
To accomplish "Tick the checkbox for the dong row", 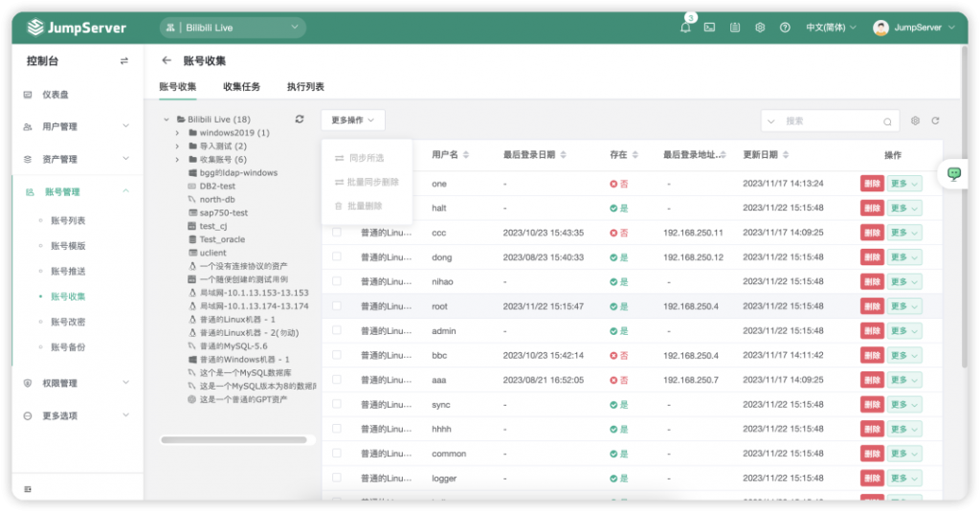I will (x=336, y=256).
